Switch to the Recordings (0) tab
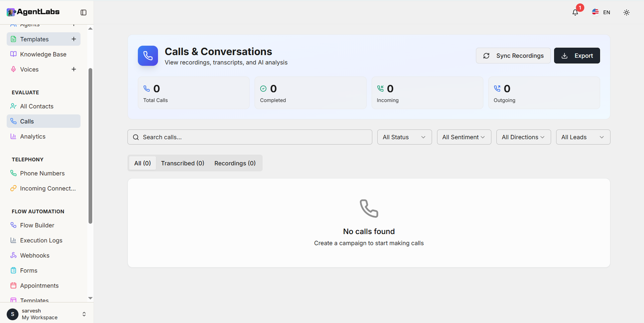644x323 pixels. (x=235, y=163)
